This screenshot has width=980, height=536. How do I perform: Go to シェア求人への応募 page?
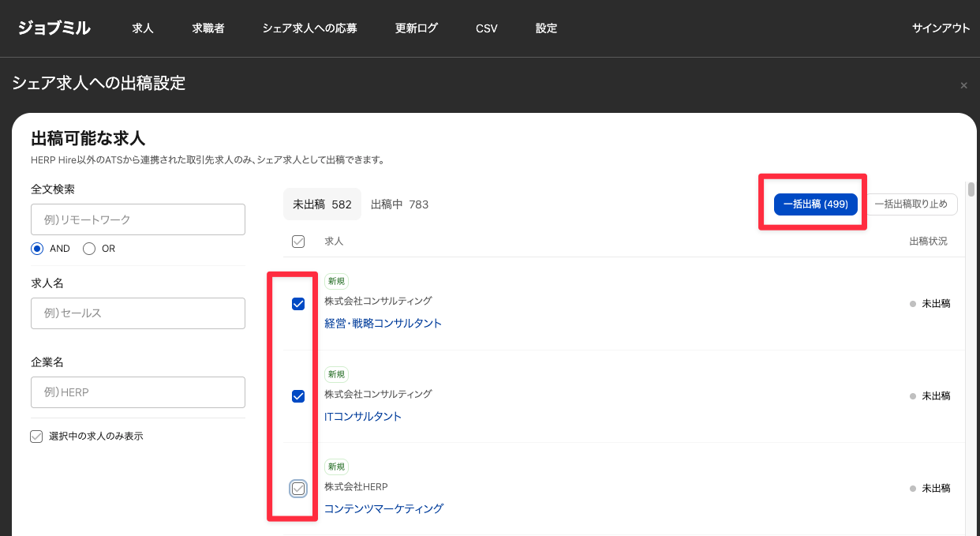pyautogui.click(x=309, y=28)
